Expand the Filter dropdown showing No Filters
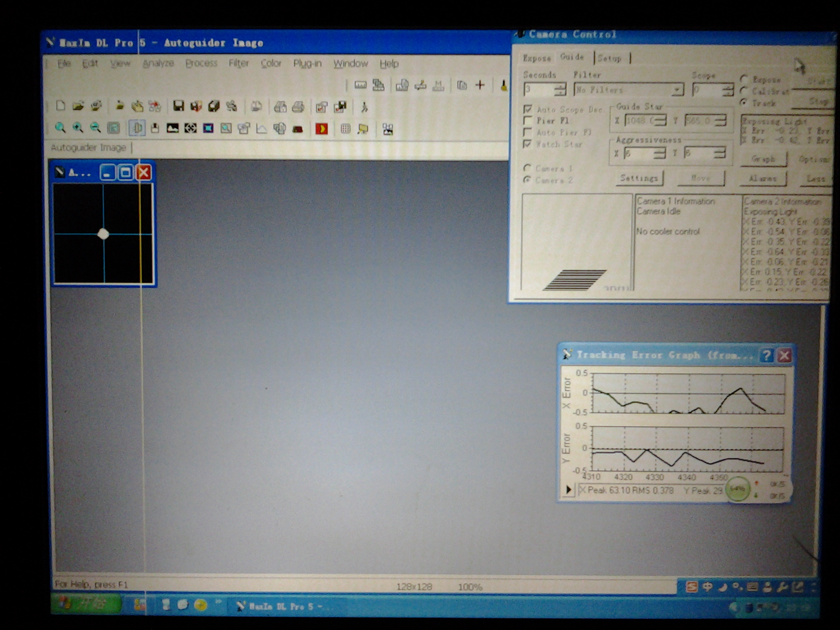This screenshot has height=630, width=840. [x=677, y=89]
